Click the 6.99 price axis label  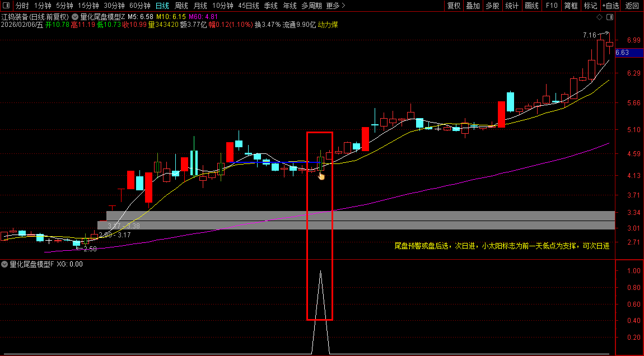[634, 40]
